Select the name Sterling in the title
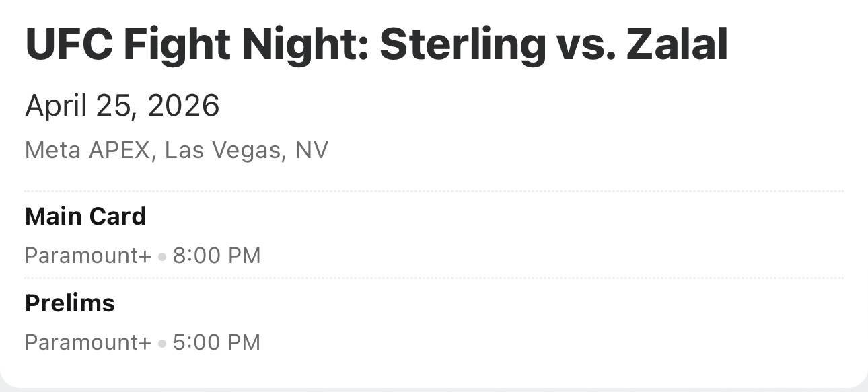 coord(462,44)
